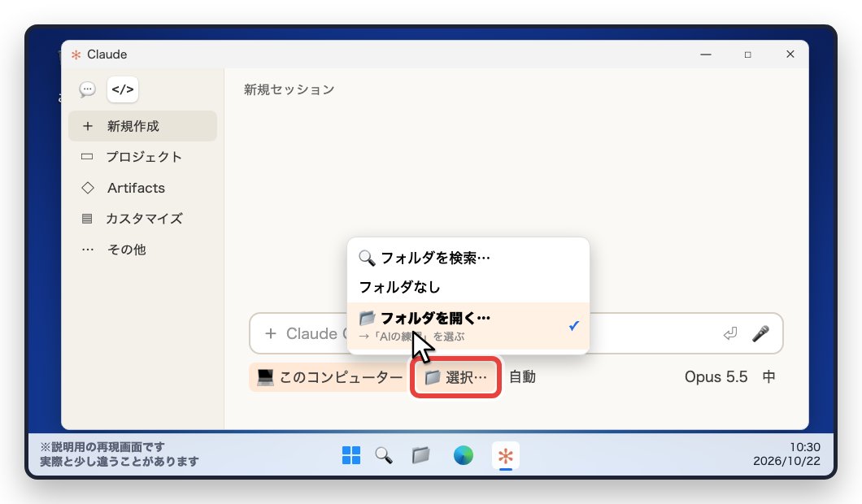The height and width of the screenshot is (504, 862).
Task: Select the </> code mode icon
Action: pyautogui.click(x=123, y=89)
